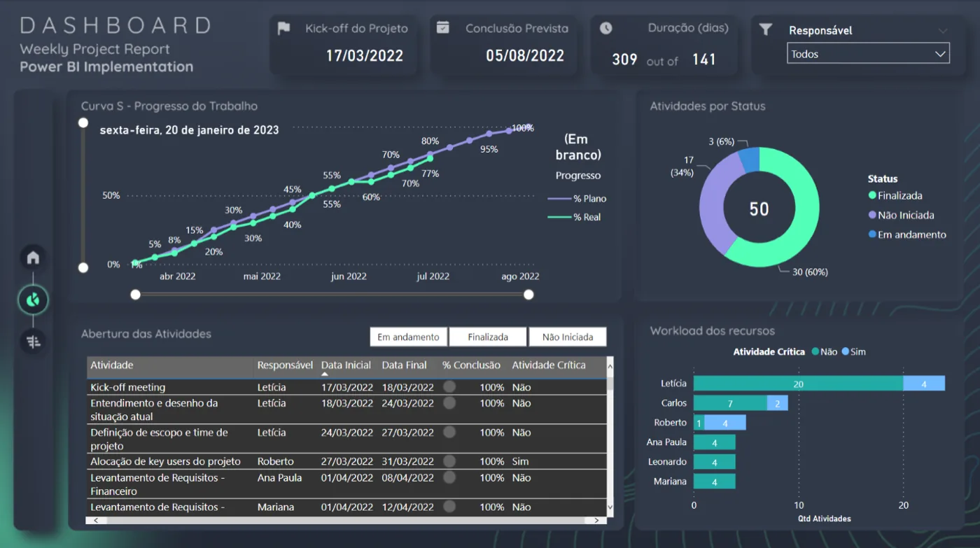
Task: Click the Sim cell in Atividade Crítica column
Action: click(x=520, y=461)
